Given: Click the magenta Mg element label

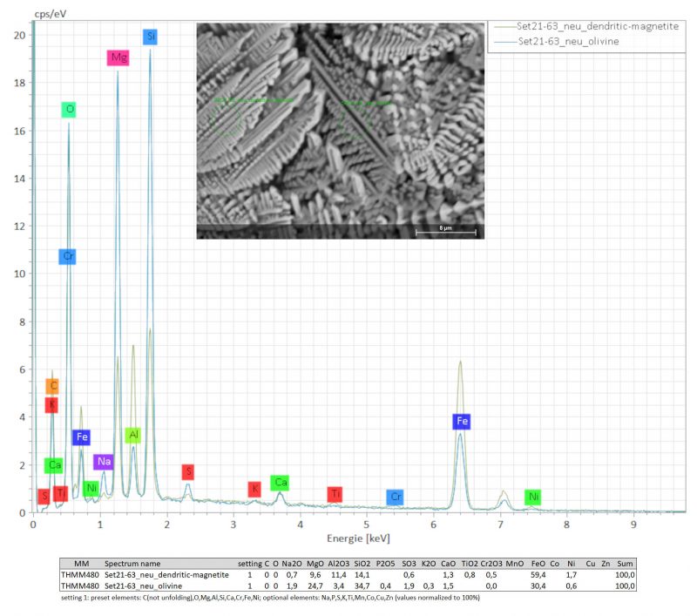Looking at the screenshot, I should [118, 58].
